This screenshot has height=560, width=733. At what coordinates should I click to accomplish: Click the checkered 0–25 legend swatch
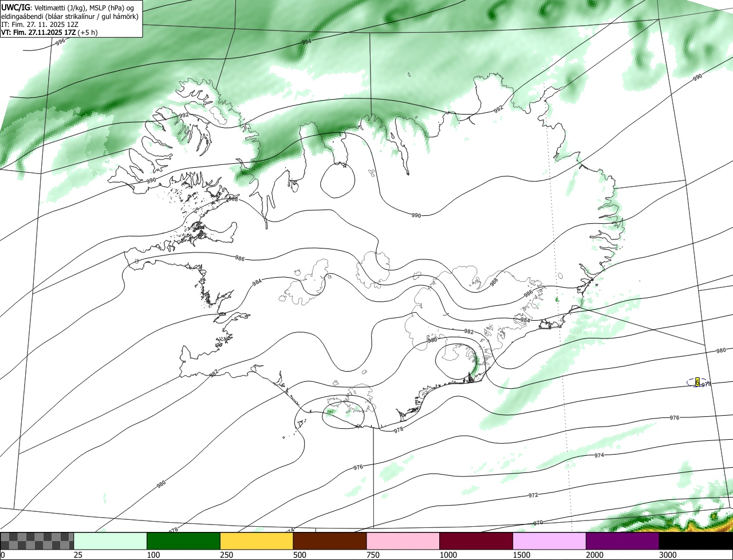pyautogui.click(x=37, y=541)
